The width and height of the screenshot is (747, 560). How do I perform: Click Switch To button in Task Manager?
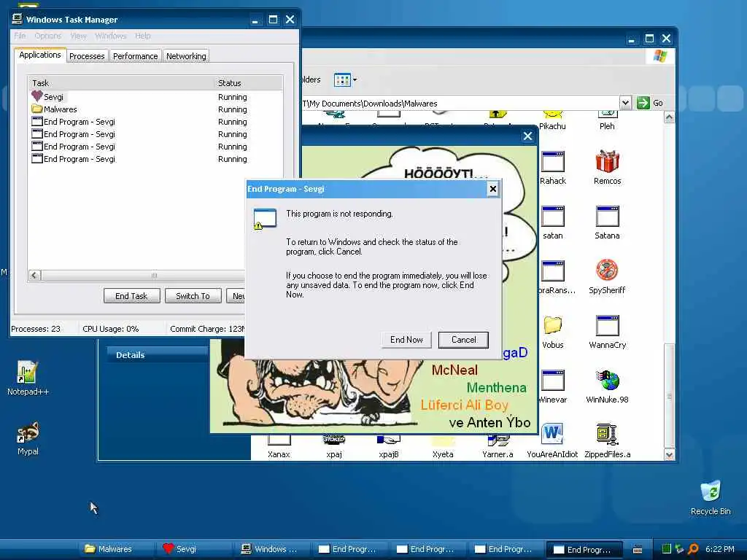click(x=193, y=296)
